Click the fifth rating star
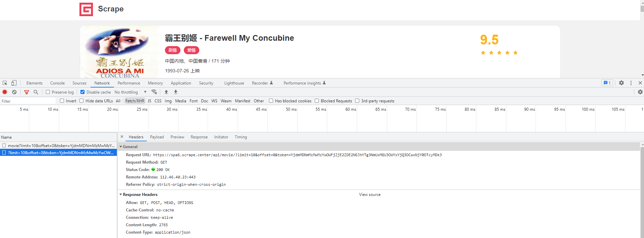This screenshot has width=644, height=238. [x=515, y=53]
